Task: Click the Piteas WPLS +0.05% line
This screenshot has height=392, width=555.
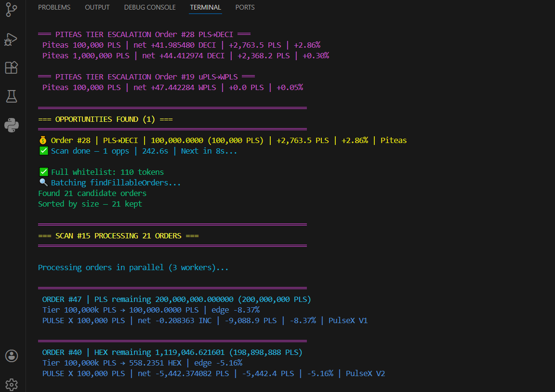Action: click(173, 87)
